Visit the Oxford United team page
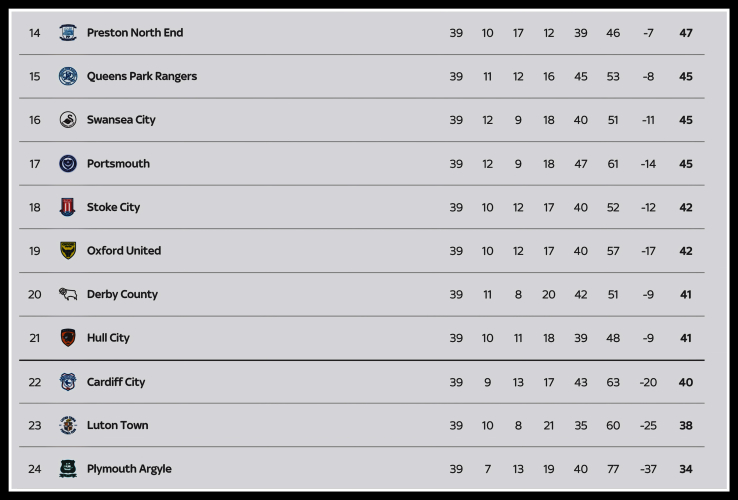 124,251
